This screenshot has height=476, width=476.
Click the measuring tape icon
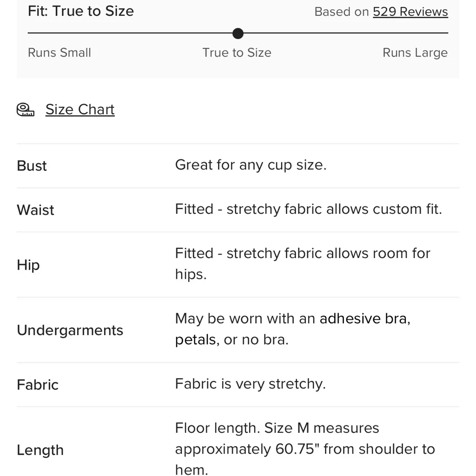pos(26,110)
